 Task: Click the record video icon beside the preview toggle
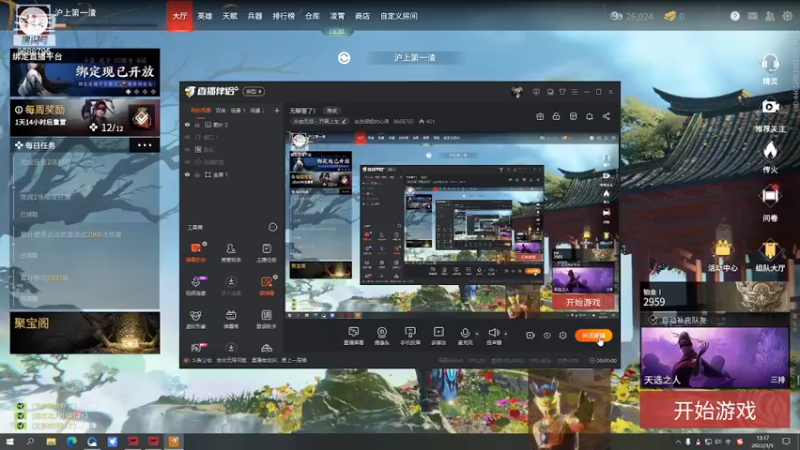[x=530, y=335]
